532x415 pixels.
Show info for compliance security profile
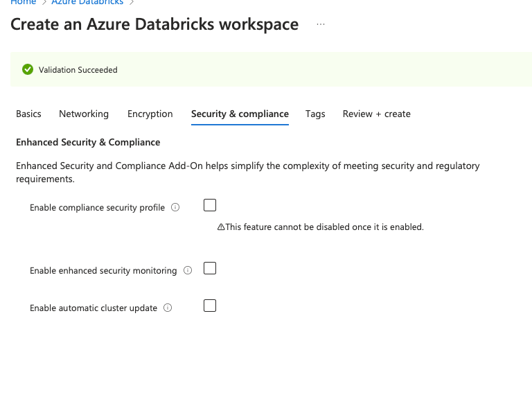(175, 207)
